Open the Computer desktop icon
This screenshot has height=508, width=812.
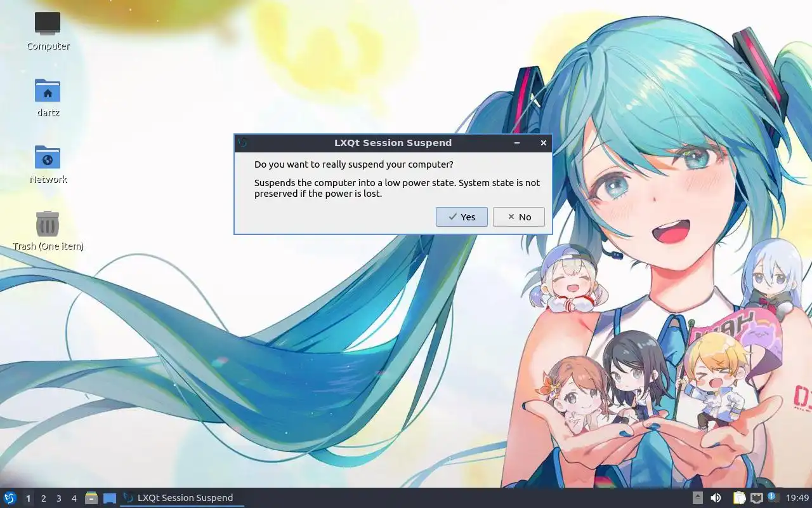click(x=48, y=31)
